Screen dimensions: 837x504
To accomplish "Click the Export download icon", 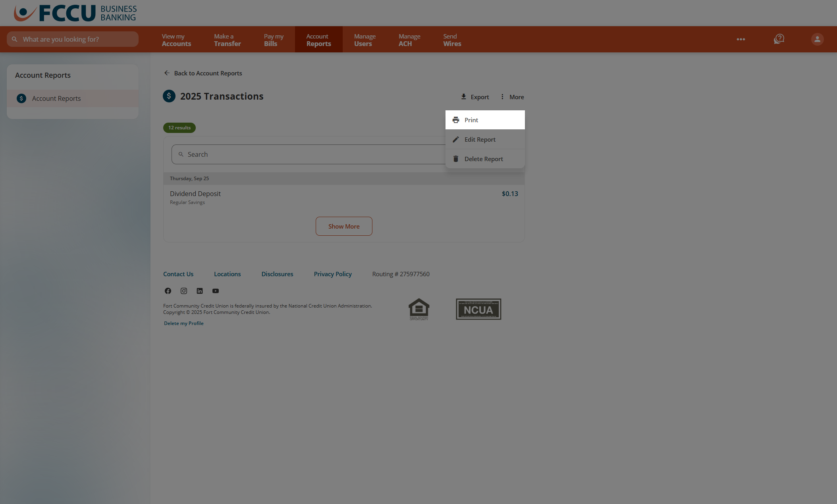I will tap(463, 96).
